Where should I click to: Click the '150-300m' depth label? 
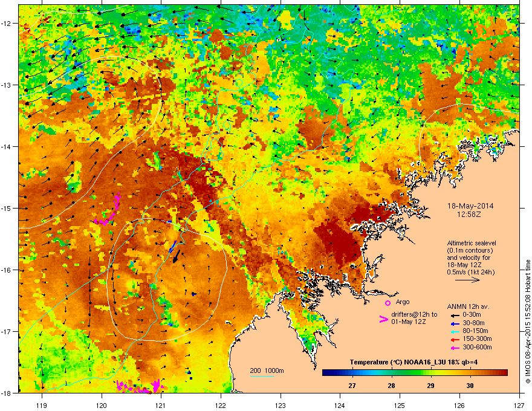[x=477, y=338]
